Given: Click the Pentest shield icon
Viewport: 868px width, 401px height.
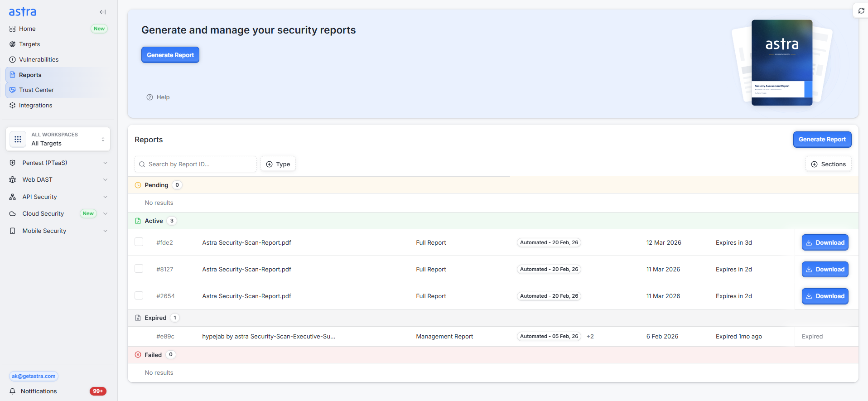Looking at the screenshot, I should tap(13, 163).
